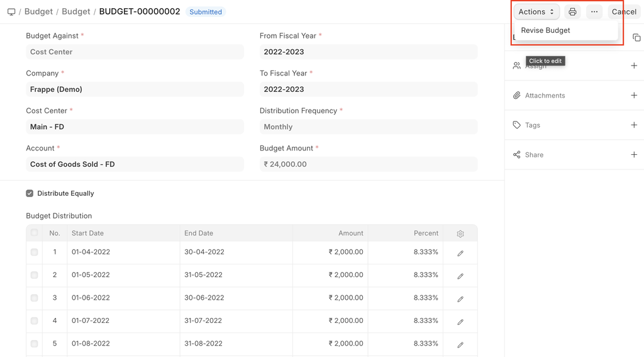
Task: Click the plus icon next to Share
Action: point(633,155)
